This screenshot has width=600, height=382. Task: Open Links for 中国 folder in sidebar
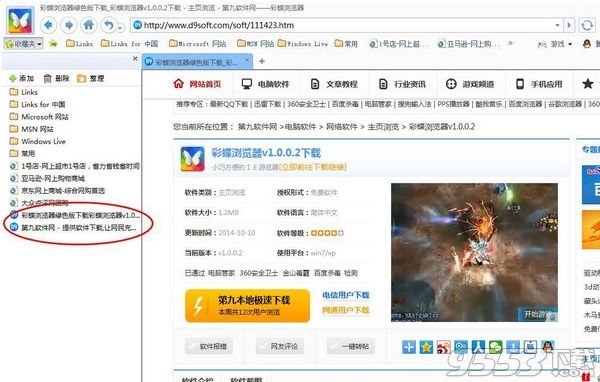[x=38, y=104]
